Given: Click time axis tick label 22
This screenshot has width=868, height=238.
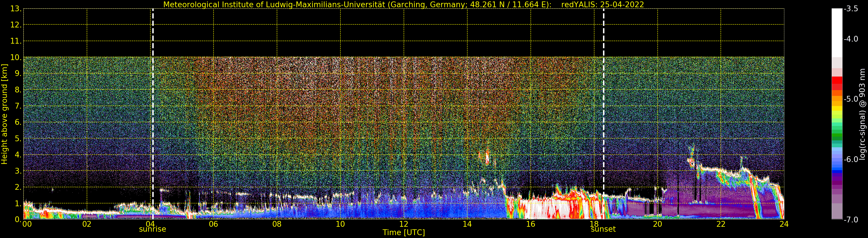Looking at the screenshot, I should [x=721, y=224].
